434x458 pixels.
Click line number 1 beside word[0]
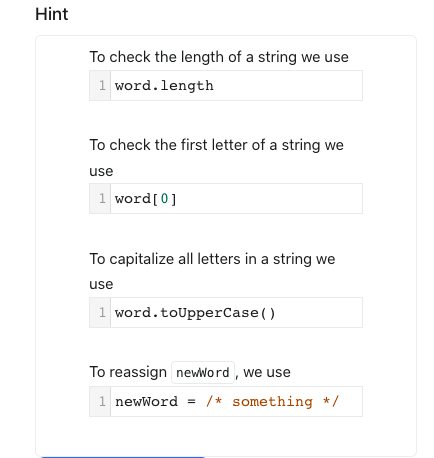coord(102,199)
